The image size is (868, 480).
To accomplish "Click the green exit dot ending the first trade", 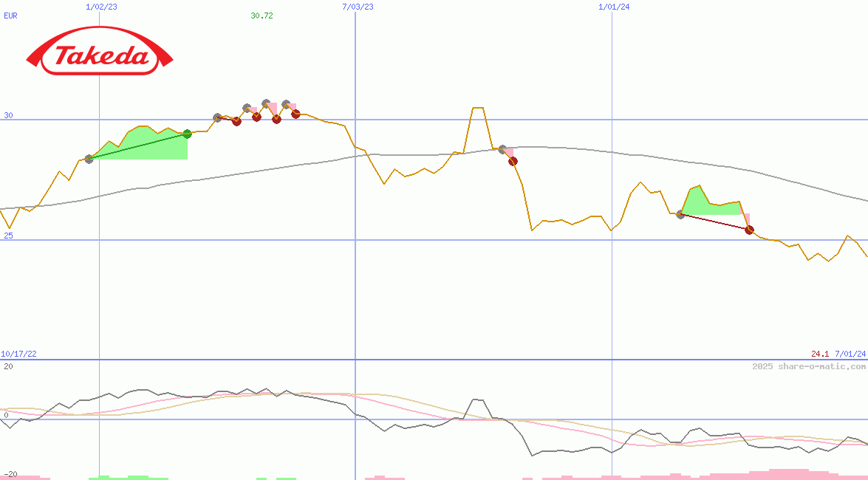I will 187,134.
